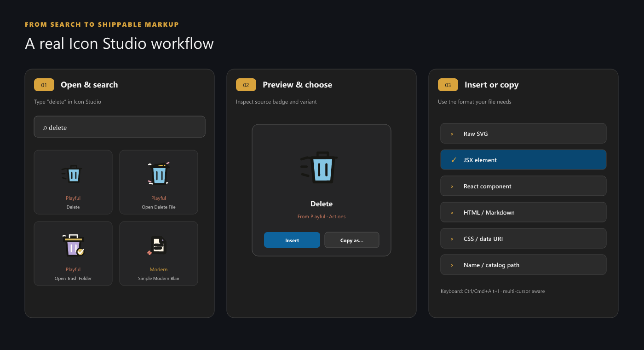Click the keyboard shortcut hint text
Image resolution: width=644 pixels, height=350 pixels.
493,291
